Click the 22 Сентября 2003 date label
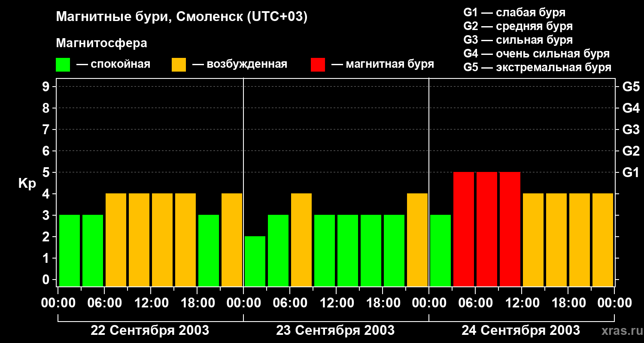This screenshot has height=343, width=644. [x=150, y=330]
